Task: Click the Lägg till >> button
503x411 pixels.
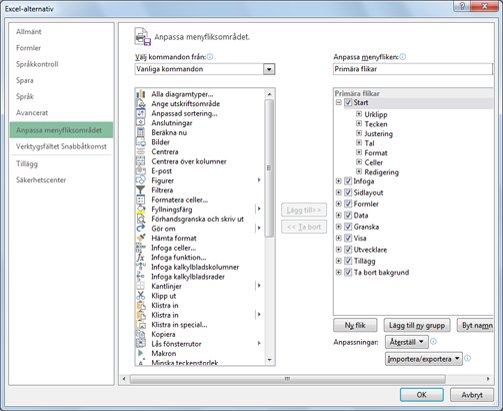Action: (304, 210)
